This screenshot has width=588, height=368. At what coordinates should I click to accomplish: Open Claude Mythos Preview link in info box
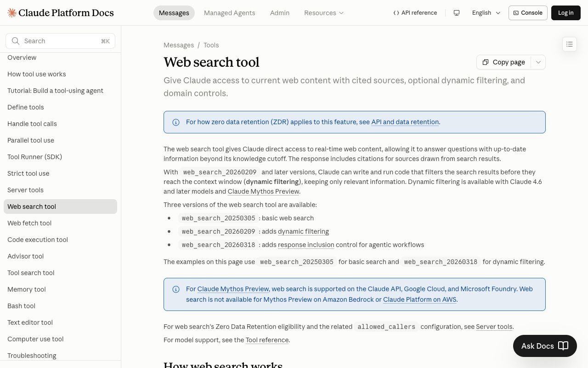click(x=233, y=289)
